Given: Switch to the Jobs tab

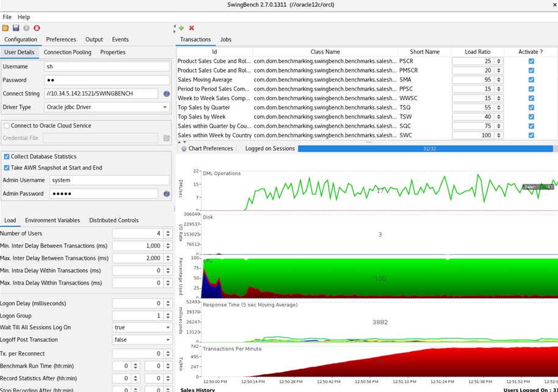Looking at the screenshot, I should [x=226, y=40].
